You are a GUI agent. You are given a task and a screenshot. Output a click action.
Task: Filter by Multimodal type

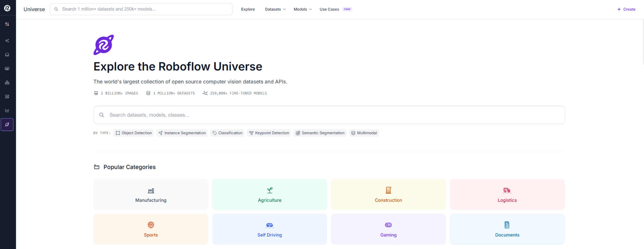[x=364, y=133]
